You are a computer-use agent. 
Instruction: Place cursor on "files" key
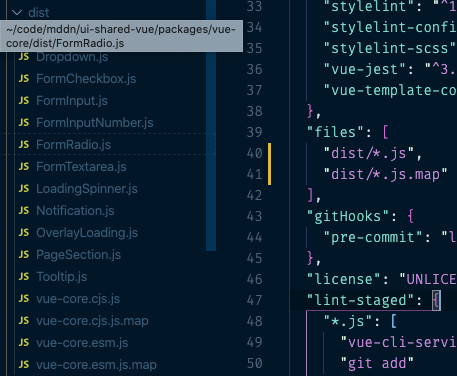click(335, 132)
